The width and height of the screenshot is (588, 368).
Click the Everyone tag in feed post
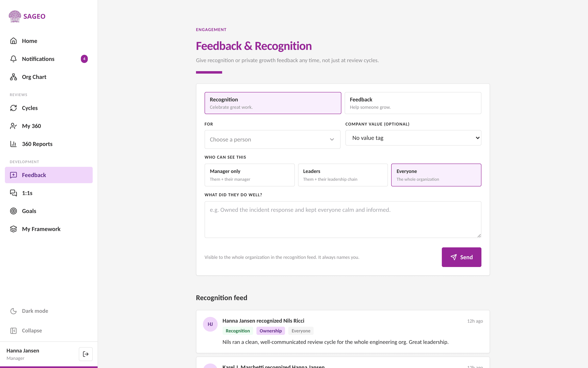(301, 331)
